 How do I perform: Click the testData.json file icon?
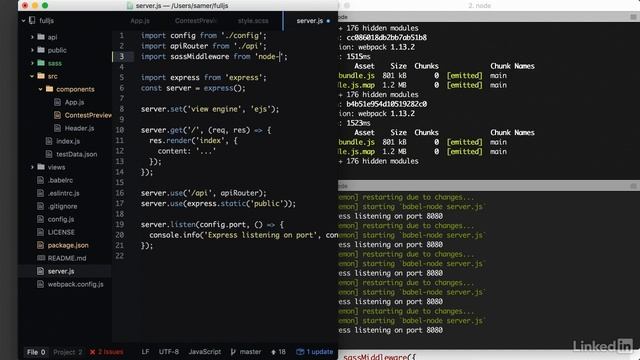pos(49,154)
